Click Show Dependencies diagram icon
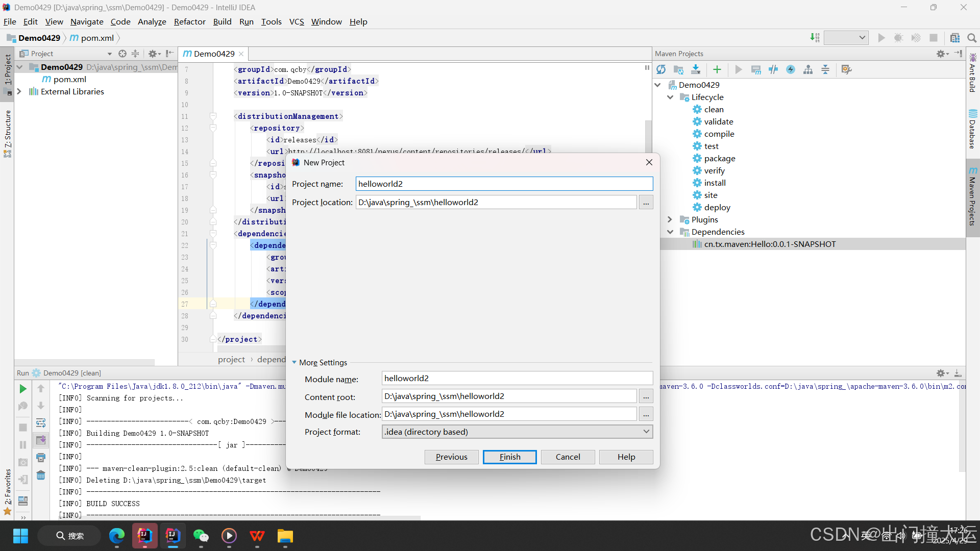 click(x=808, y=70)
